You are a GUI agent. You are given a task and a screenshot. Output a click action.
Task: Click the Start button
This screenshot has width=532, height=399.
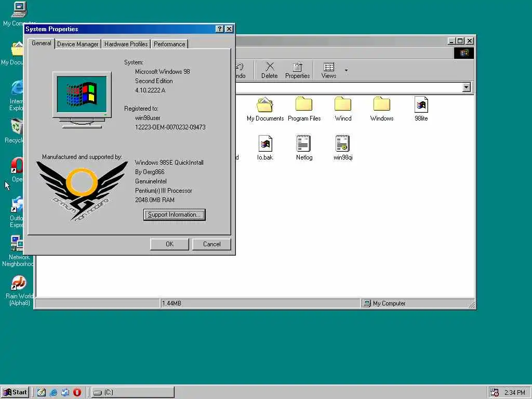coord(15,392)
